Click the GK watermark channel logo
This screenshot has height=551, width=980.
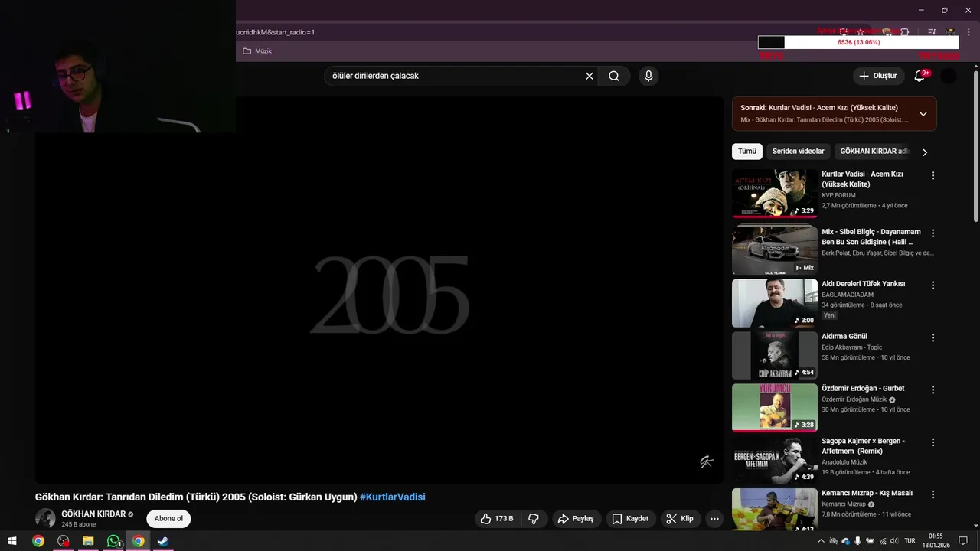click(x=707, y=461)
